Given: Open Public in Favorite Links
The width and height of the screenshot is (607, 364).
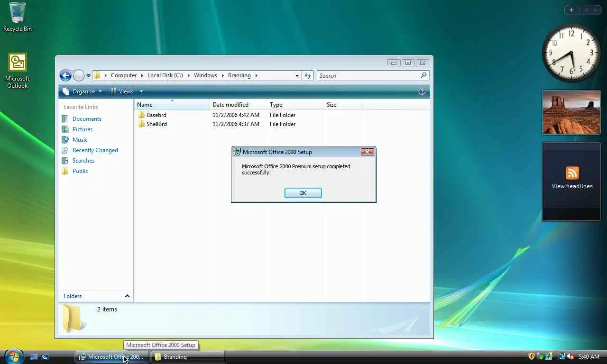Looking at the screenshot, I should (x=80, y=171).
